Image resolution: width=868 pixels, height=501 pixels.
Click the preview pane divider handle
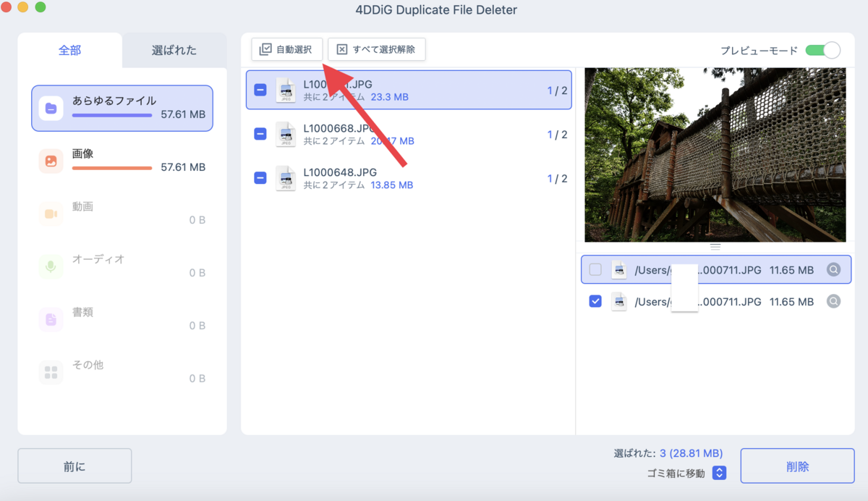click(x=715, y=247)
